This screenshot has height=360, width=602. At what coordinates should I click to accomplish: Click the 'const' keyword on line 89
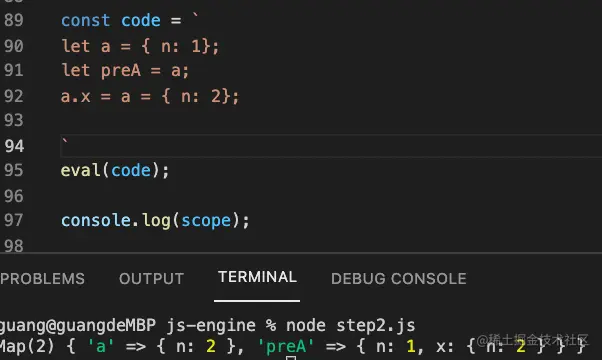click(86, 20)
